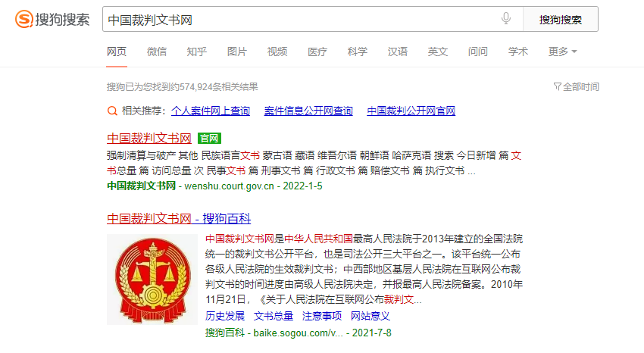Click the green 官网 badge
The image size is (644, 353).
(x=209, y=139)
